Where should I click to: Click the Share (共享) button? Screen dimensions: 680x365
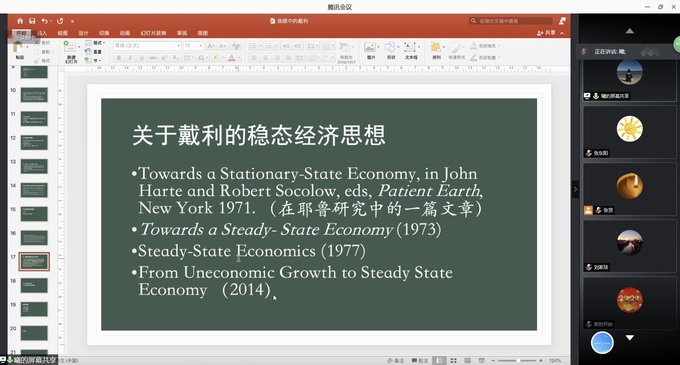(546, 33)
